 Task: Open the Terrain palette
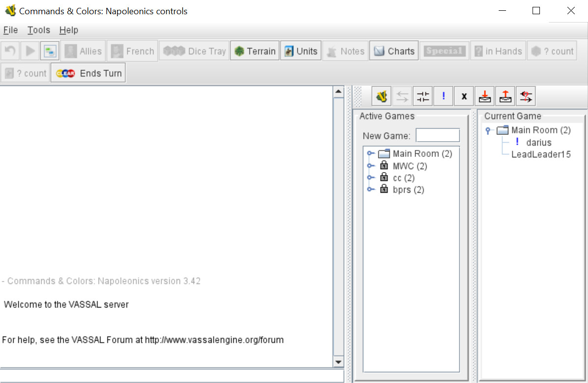tap(255, 51)
